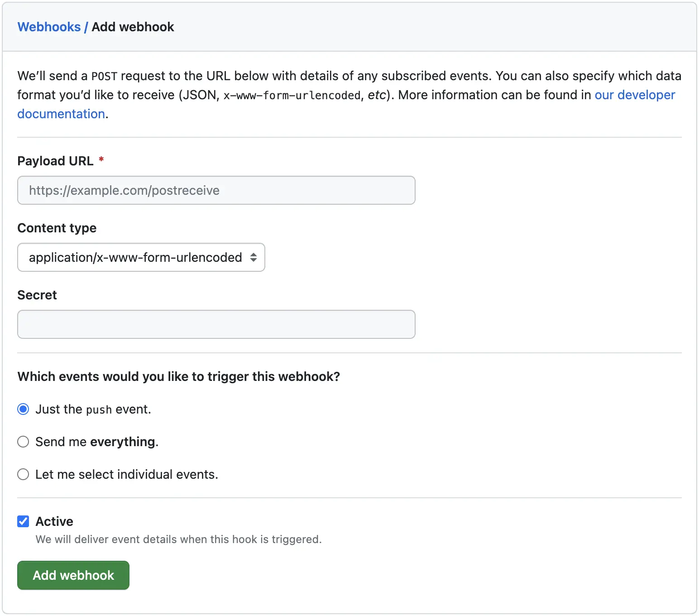This screenshot has width=699, height=616.
Task: Choose the Send me everything radio button
Action: (x=23, y=442)
